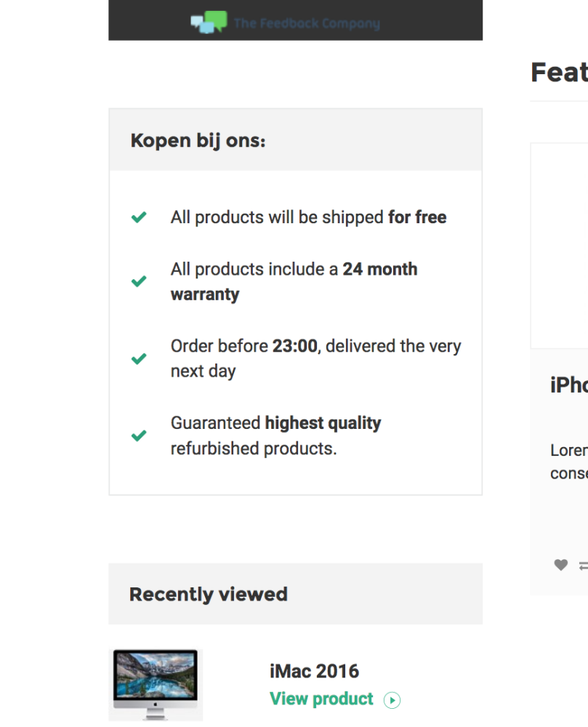Click the Feedback Company speech bubbles logo

pyautogui.click(x=209, y=23)
